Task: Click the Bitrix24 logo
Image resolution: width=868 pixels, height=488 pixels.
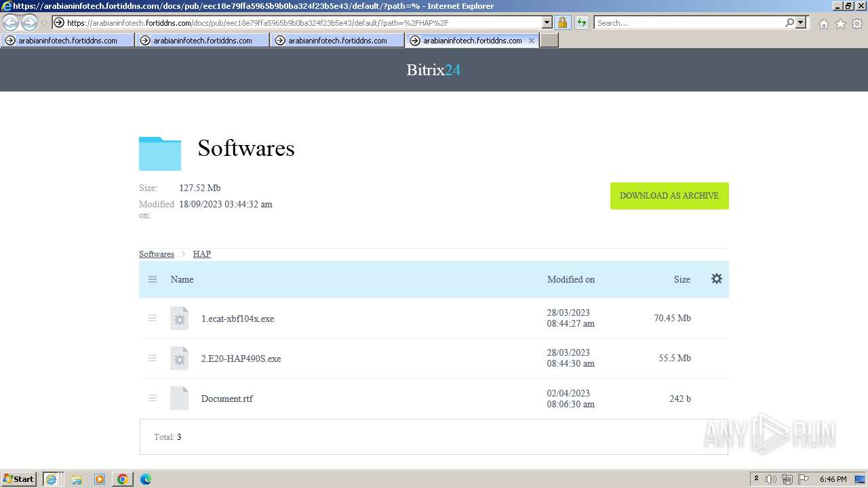Action: point(433,70)
